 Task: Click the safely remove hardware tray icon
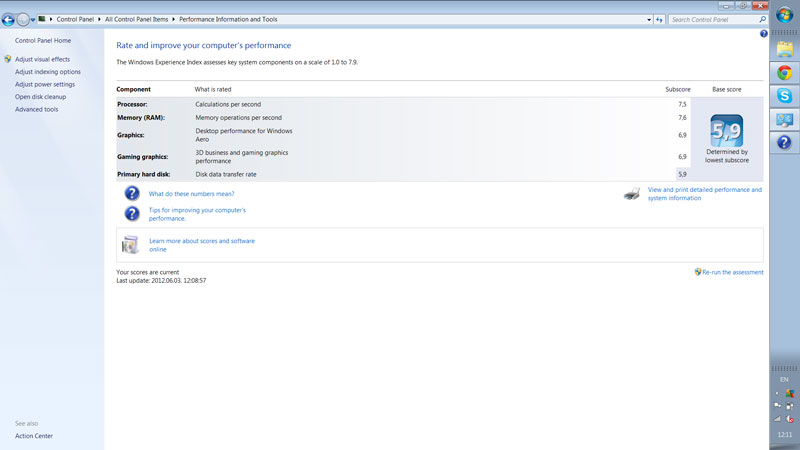pos(790,406)
